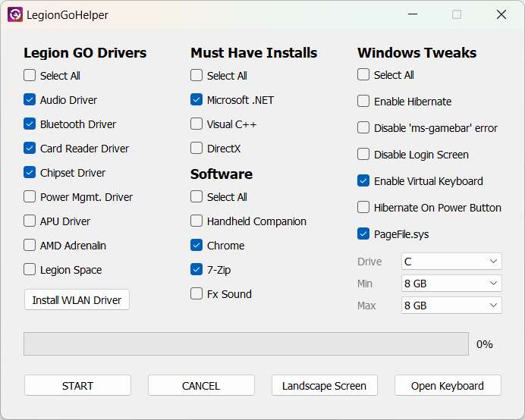Click the LegionGoHelper app icon in title bar
This screenshot has width=525, height=420.
[15, 14]
